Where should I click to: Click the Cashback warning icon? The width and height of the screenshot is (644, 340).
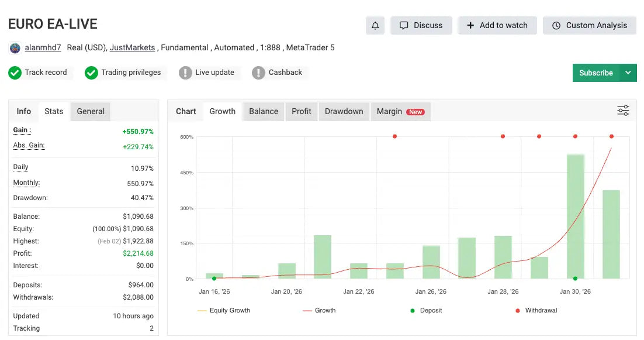click(258, 73)
